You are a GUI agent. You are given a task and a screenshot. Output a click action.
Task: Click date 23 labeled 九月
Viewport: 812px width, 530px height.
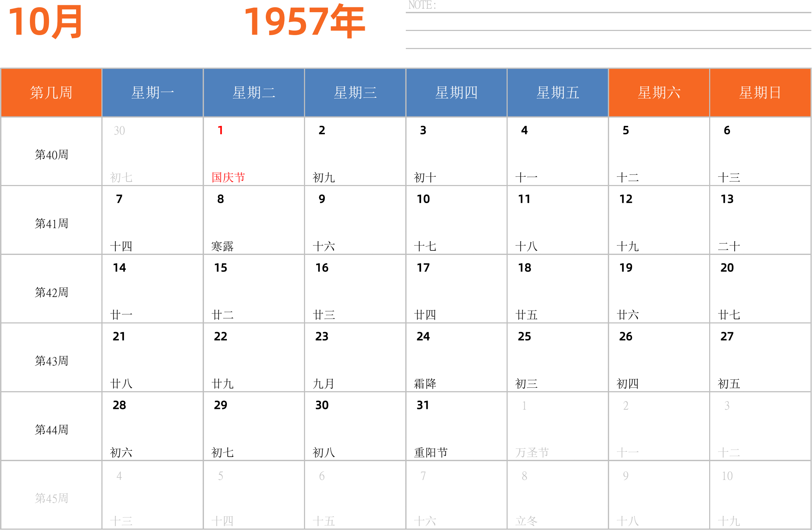pyautogui.click(x=355, y=358)
